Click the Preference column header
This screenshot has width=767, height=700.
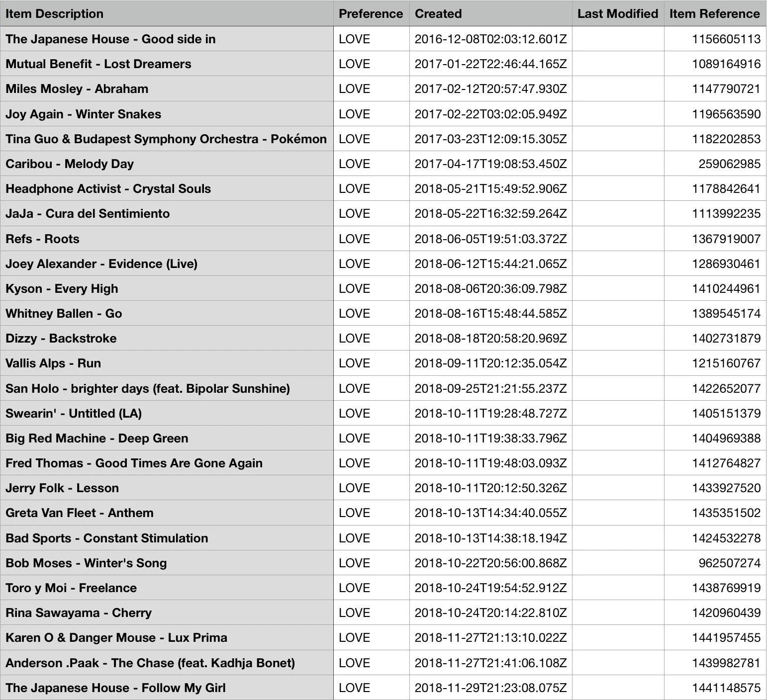point(371,13)
